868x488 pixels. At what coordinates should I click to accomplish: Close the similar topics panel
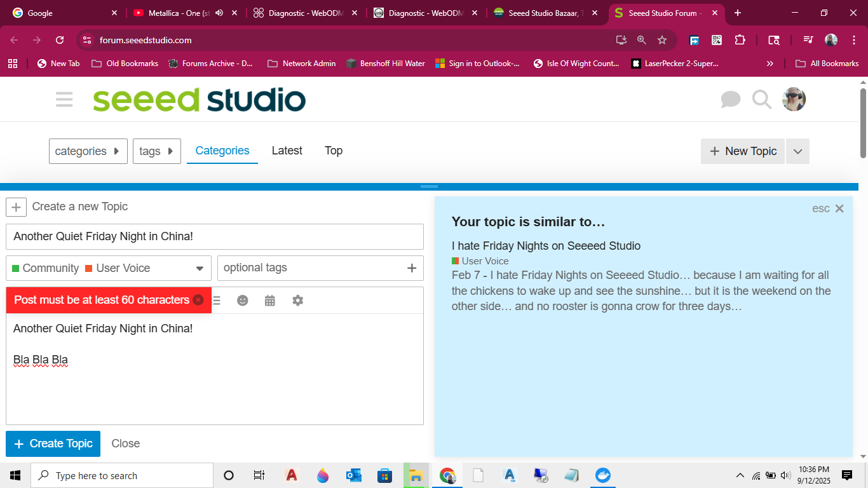click(x=839, y=208)
